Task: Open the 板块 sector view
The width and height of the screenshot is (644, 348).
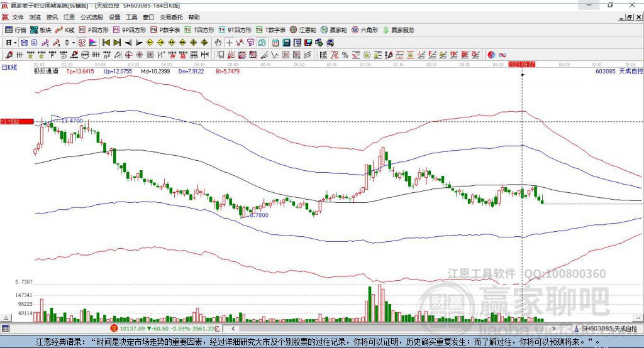Action: [41, 30]
